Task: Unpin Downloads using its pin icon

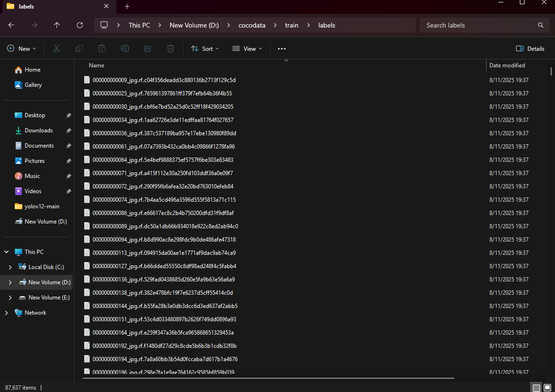Action: 69,131
